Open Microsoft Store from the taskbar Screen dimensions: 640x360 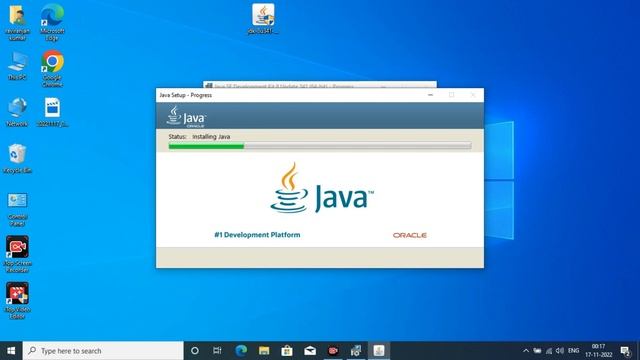[287, 351]
